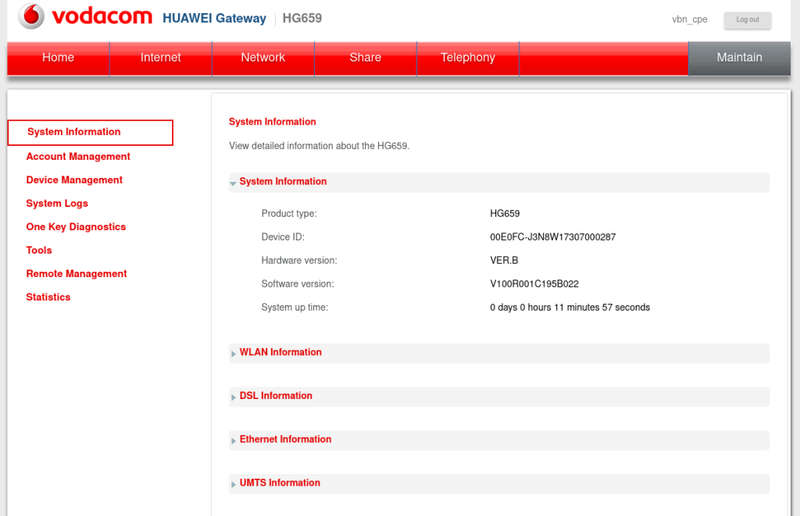The height and width of the screenshot is (516, 800).
Task: Select the Telephony tab
Action: click(x=468, y=58)
